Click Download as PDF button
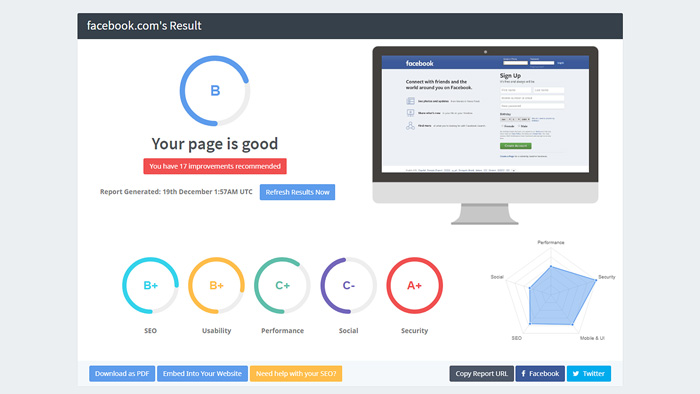The image size is (700, 394). (x=122, y=373)
